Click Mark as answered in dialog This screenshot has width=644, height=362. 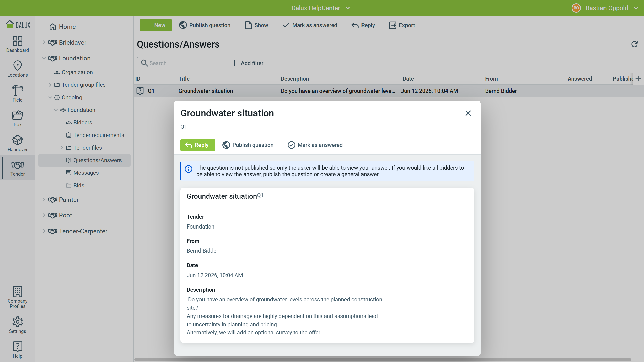coord(315,145)
